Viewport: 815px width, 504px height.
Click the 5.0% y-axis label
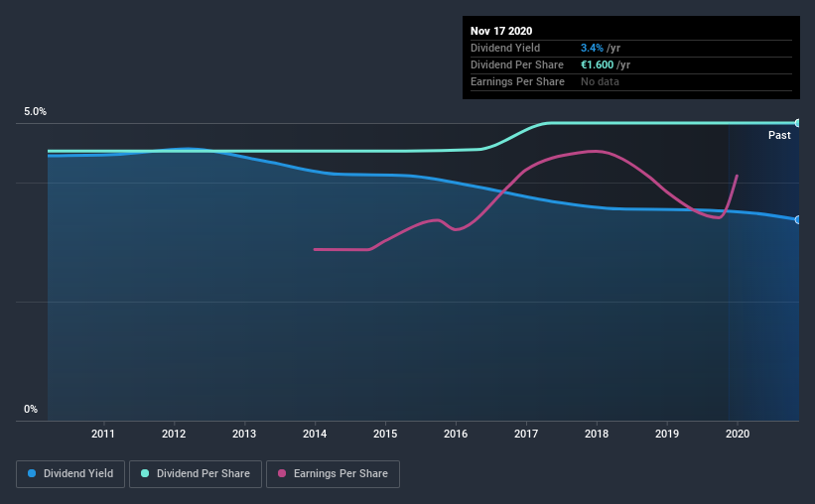35,112
